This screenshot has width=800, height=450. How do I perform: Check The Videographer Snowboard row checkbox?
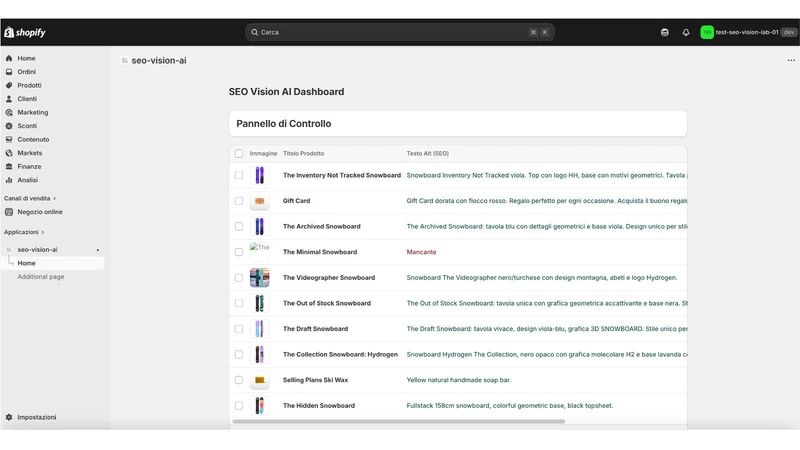(239, 278)
